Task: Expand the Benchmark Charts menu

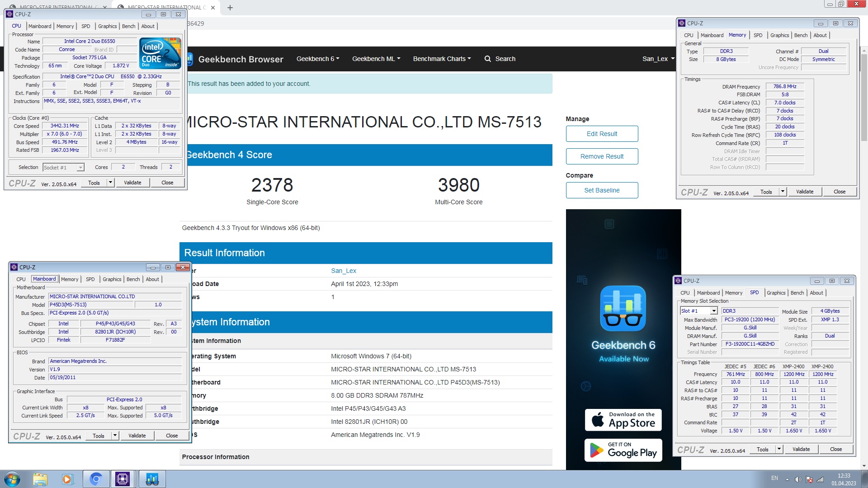Action: click(x=442, y=59)
